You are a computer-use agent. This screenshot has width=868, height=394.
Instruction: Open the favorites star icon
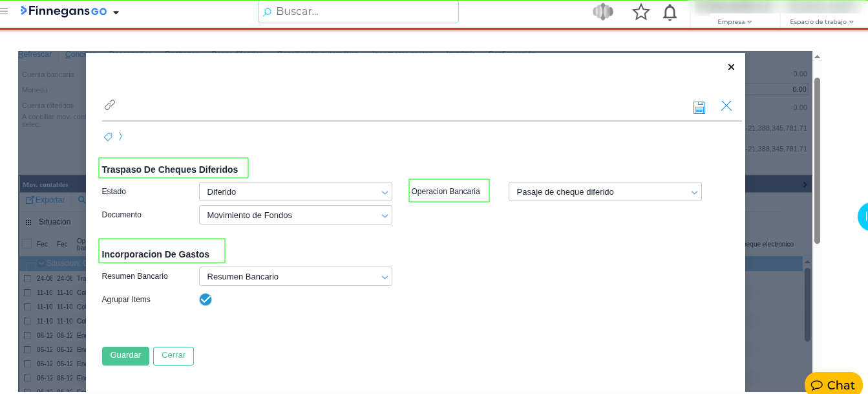640,12
